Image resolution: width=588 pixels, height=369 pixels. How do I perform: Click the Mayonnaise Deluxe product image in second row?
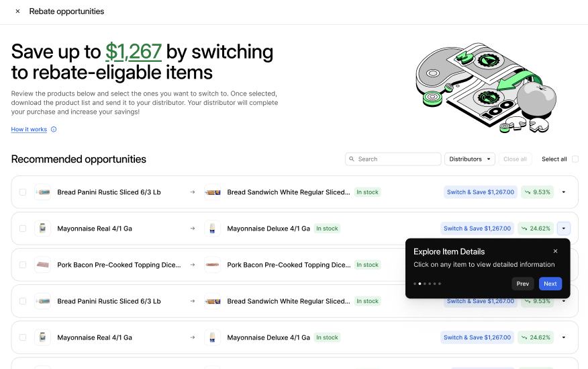point(213,229)
